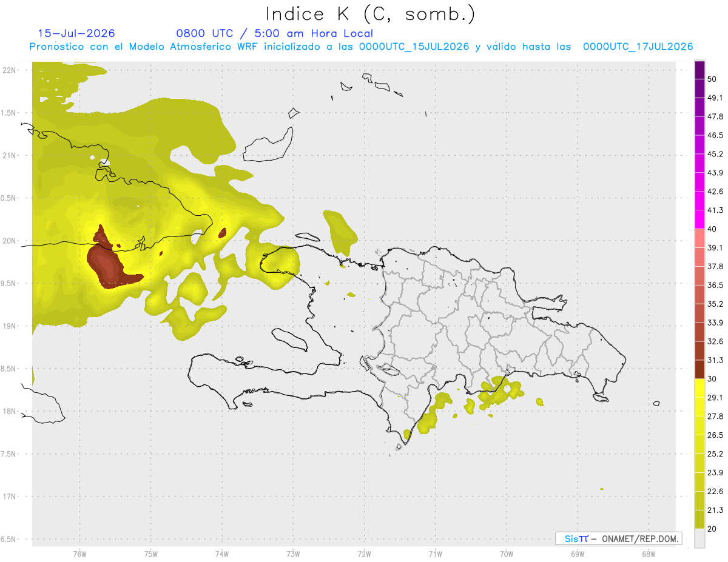Click the colorbar label "45.2"
This screenshot has width=728, height=562.
(x=716, y=154)
